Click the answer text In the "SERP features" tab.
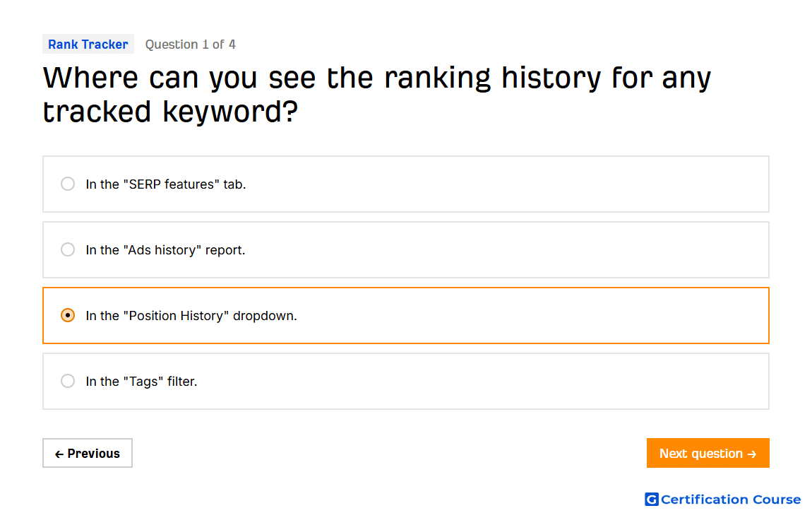 pos(166,184)
